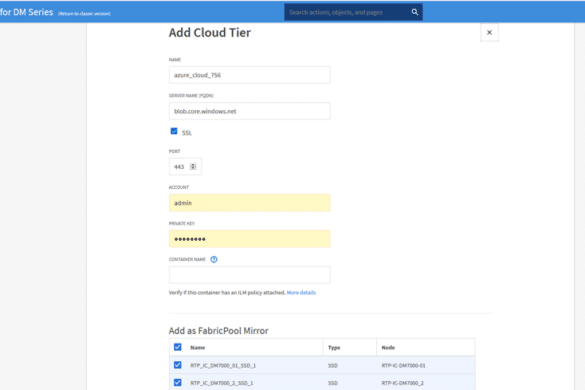Open Container Name help icon

pyautogui.click(x=214, y=259)
